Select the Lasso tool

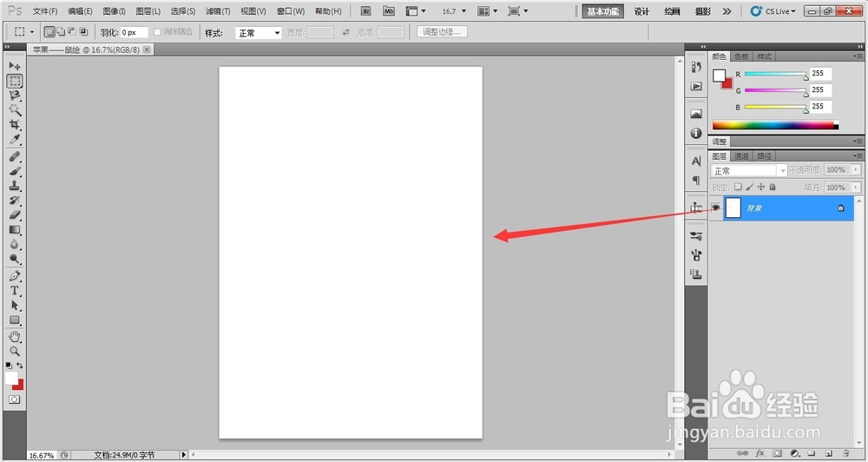click(15, 96)
